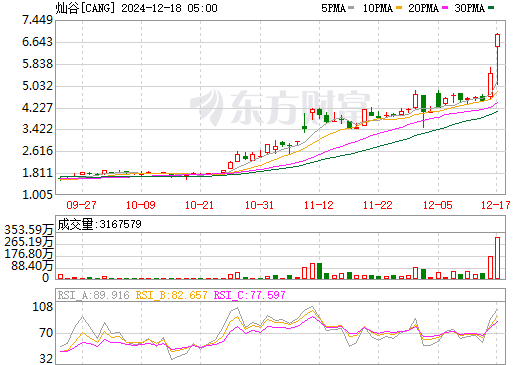Click the 12-05 date label
520x365 pixels.
point(438,205)
